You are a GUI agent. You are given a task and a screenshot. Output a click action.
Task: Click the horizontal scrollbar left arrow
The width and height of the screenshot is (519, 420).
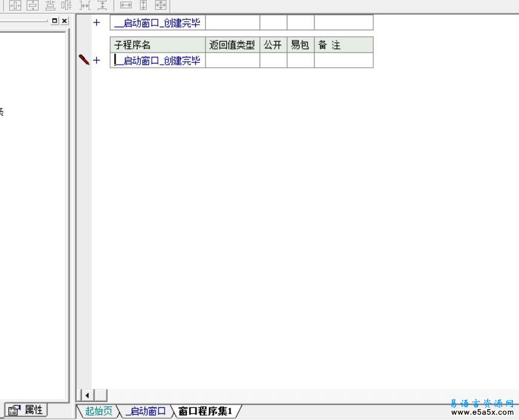click(87, 395)
